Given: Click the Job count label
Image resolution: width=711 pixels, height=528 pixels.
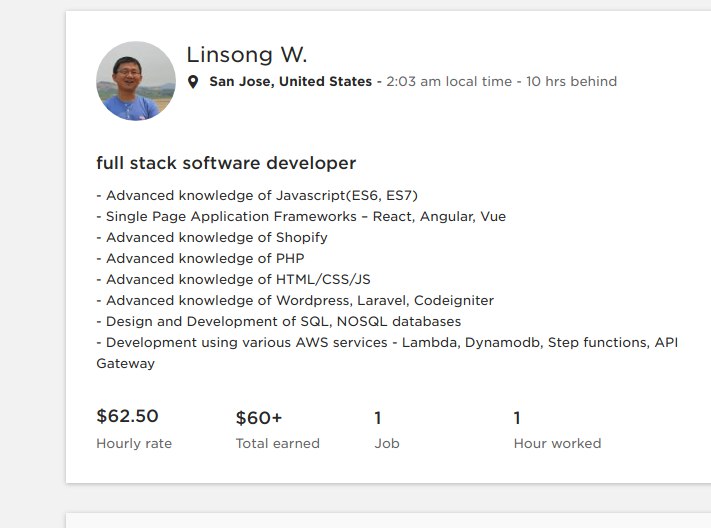Looking at the screenshot, I should (x=386, y=443).
